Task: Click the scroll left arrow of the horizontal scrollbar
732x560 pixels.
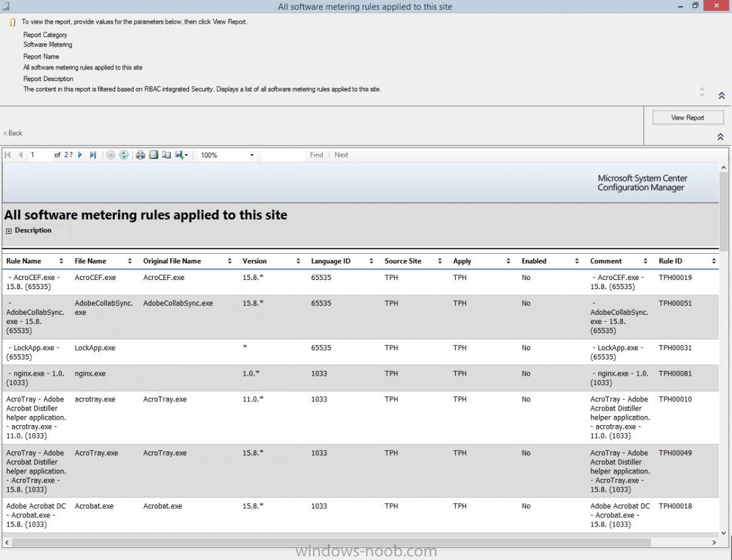Action: [x=7, y=542]
